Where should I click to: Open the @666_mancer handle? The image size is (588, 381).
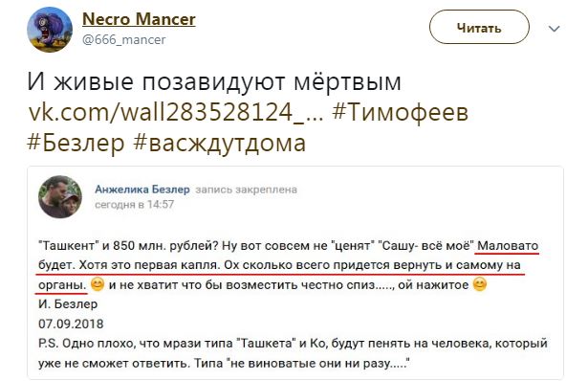pos(124,40)
